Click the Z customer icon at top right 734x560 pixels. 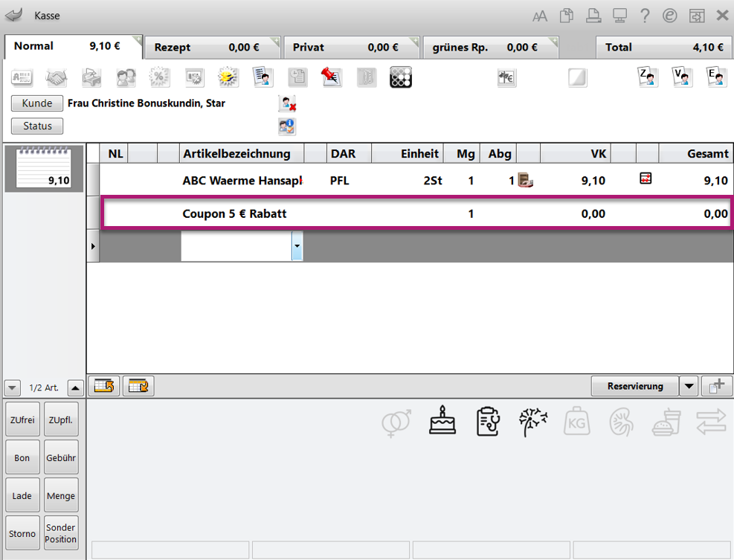click(x=648, y=77)
